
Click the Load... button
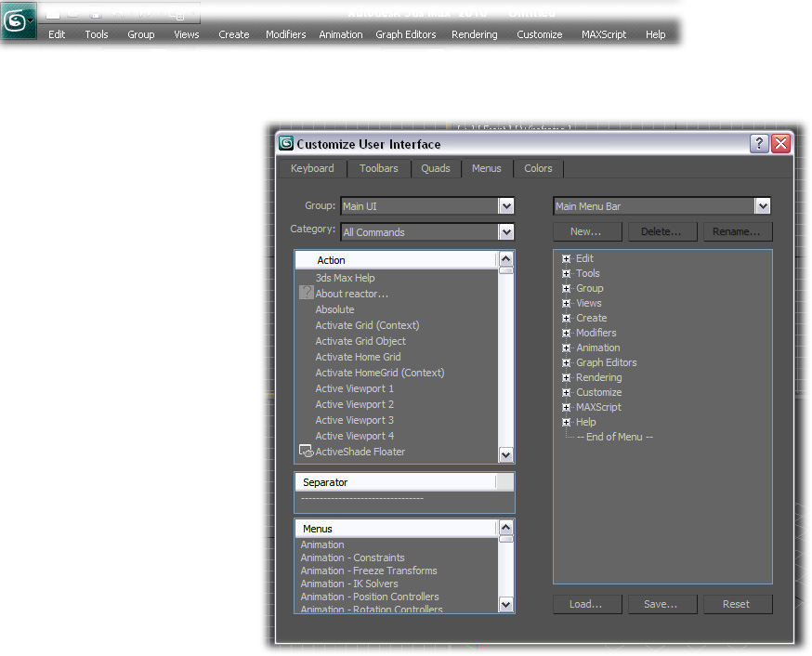587,604
